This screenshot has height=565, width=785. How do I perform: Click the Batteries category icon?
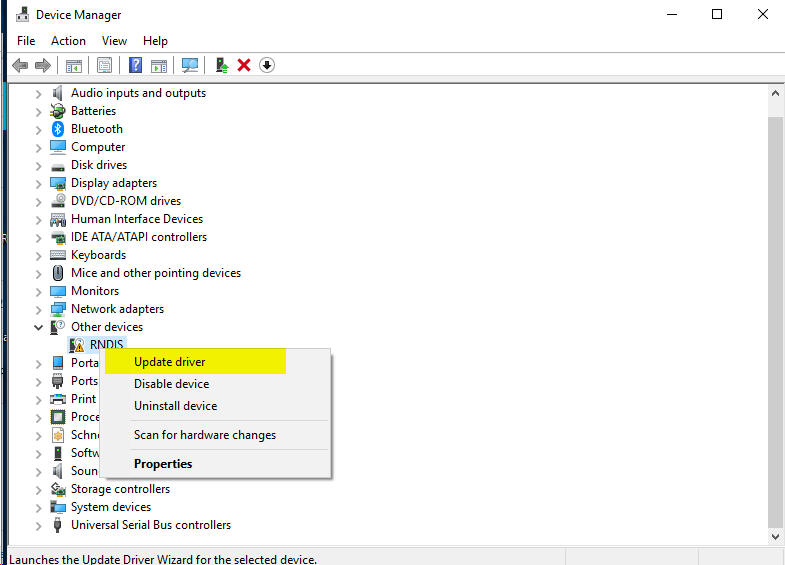point(58,111)
